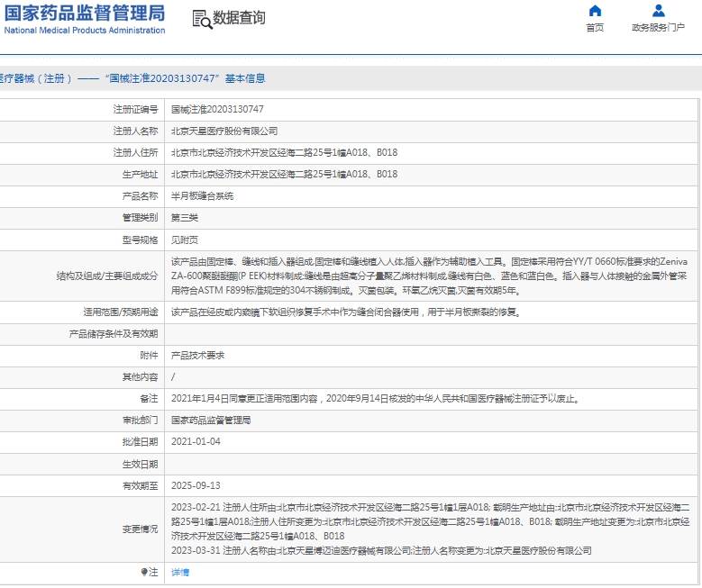Image resolution: width=702 pixels, height=588 pixels.
Task: Select expiry date 2025-09-13
Action: tap(196, 485)
